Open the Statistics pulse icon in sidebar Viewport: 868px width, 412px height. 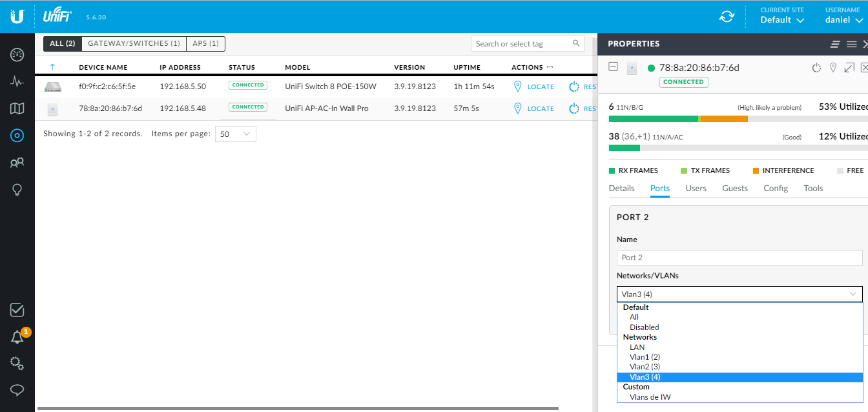(x=17, y=82)
